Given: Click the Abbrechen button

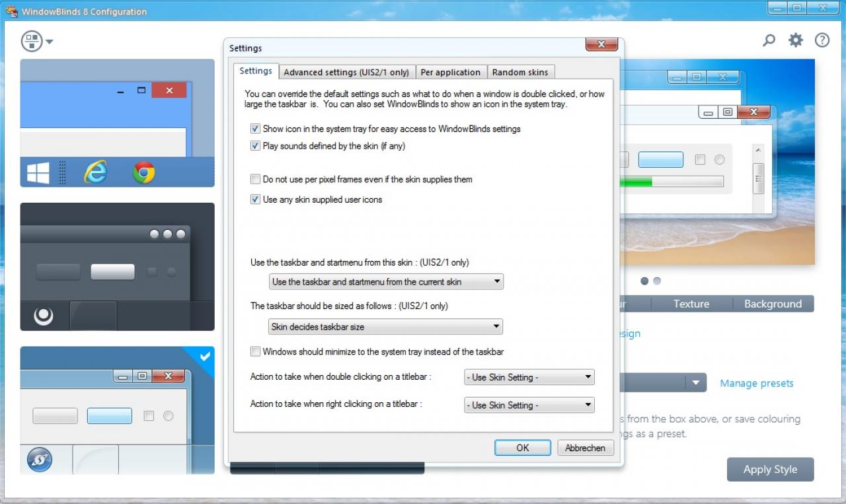Looking at the screenshot, I should coord(585,448).
